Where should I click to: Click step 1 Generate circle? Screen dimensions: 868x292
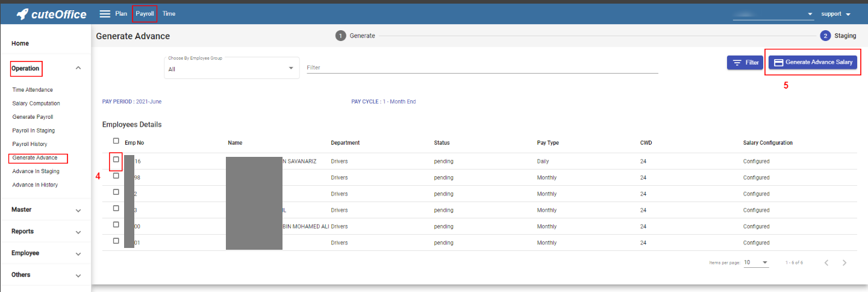[x=340, y=36]
